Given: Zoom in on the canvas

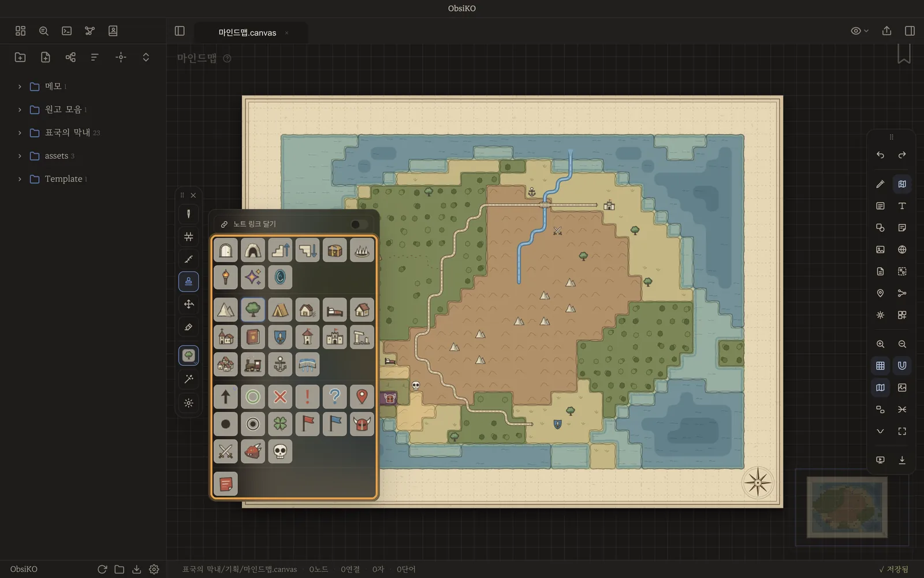Looking at the screenshot, I should click(x=880, y=344).
